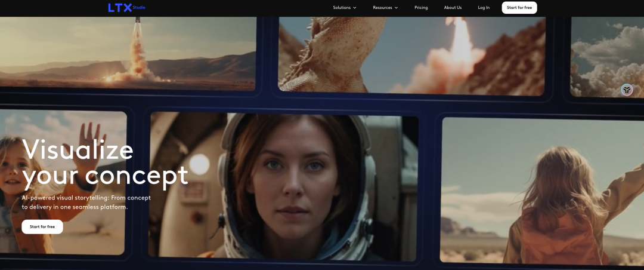Image resolution: width=644 pixels, height=270 pixels.
Task: Select the girl in orange jacket facing away tile
Action: tap(542, 191)
